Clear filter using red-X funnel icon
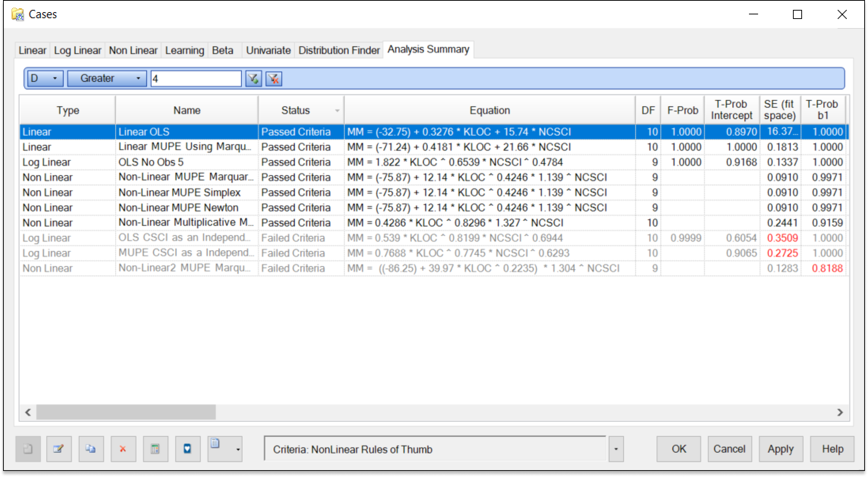Screen dimensions: 868x477 pyautogui.click(x=273, y=79)
